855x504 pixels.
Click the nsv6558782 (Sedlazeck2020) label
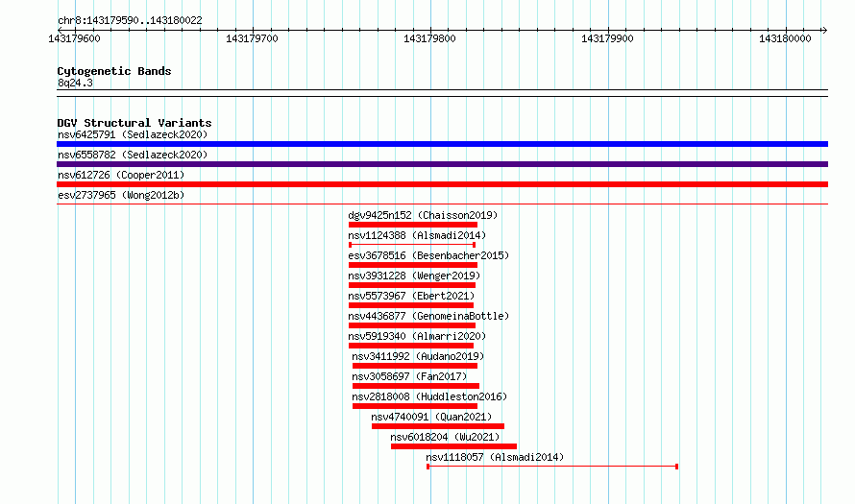133,155
